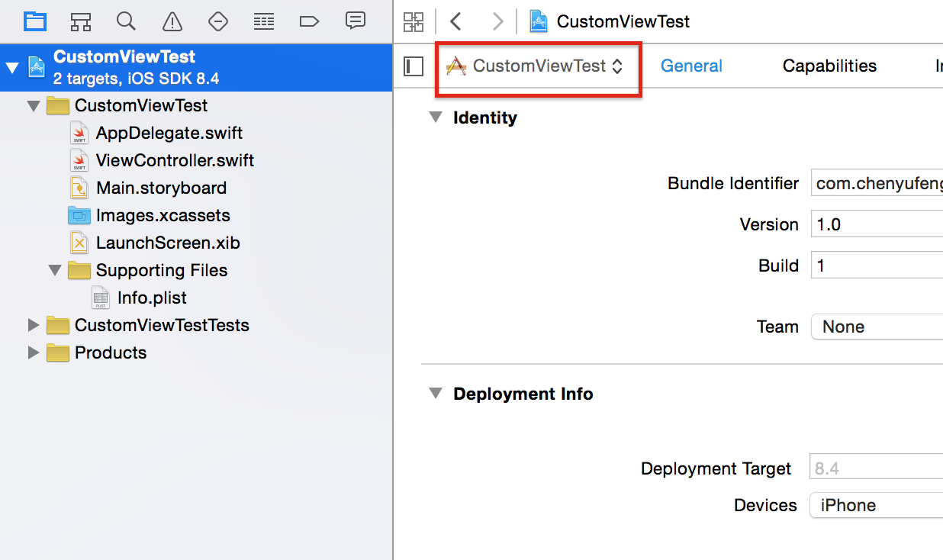Screen dimensions: 943x560
Task: Open the Team dropdown showing None
Action: click(877, 327)
